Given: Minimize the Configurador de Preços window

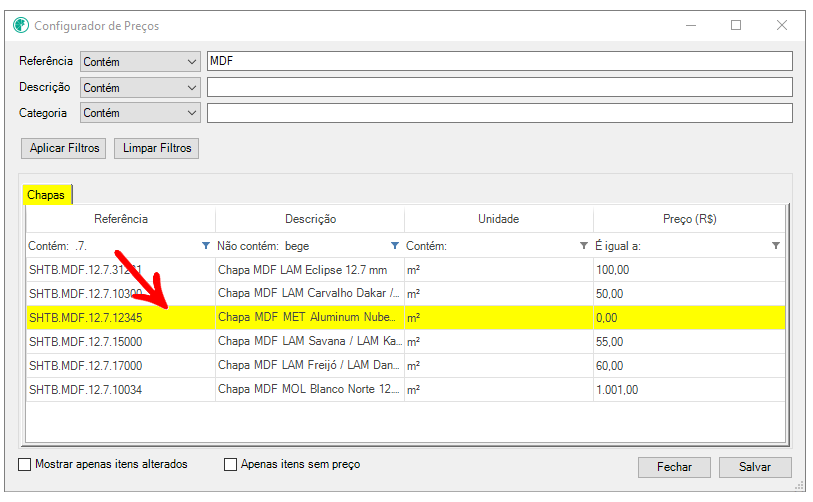Looking at the screenshot, I should 691,25.
